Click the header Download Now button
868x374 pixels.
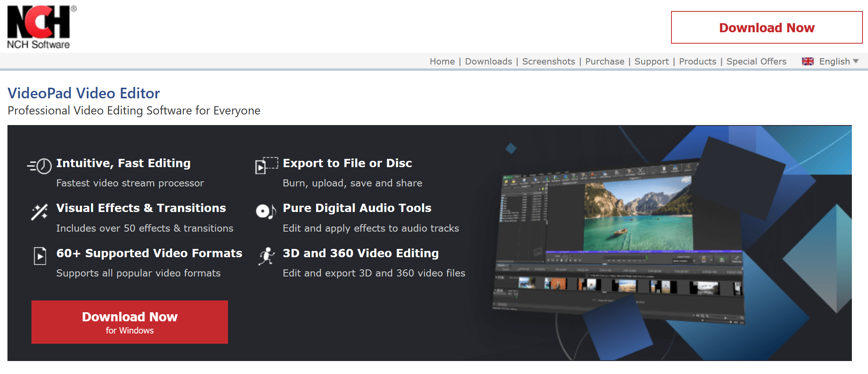767,28
